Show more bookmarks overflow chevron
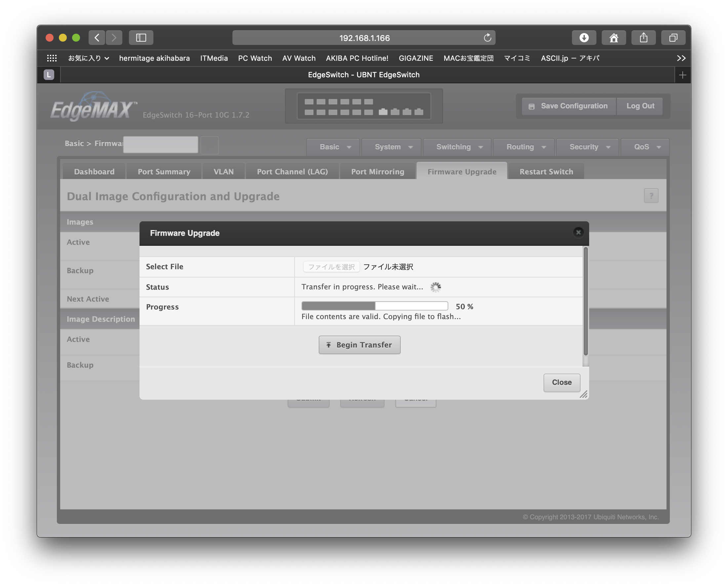Screen dimensions: 728x586 [681, 58]
